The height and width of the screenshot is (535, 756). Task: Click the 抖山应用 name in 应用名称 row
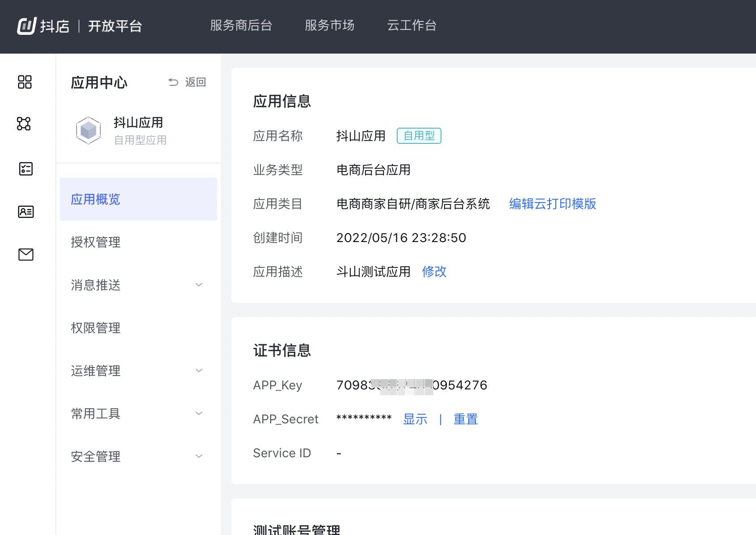coord(361,136)
